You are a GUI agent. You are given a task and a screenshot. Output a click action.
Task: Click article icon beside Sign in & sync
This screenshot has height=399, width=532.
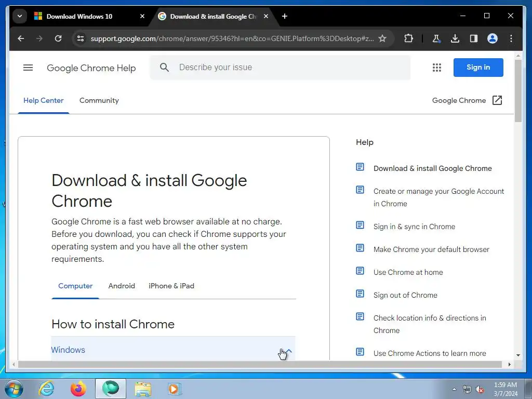click(360, 225)
